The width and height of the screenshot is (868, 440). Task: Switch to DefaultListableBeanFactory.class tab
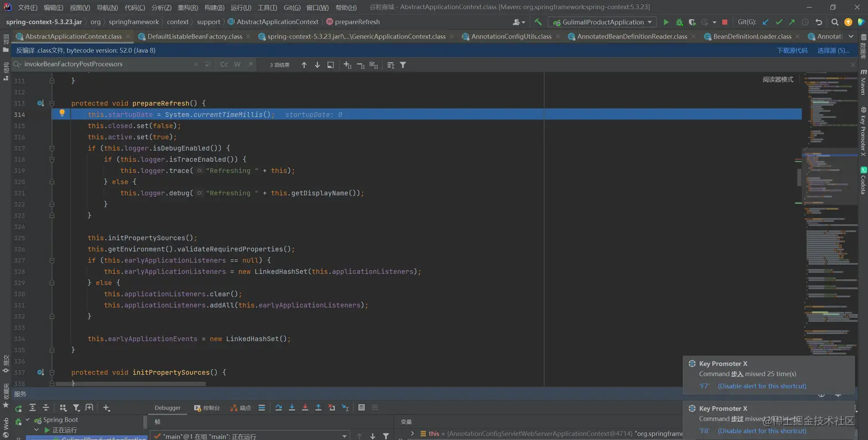coord(195,36)
